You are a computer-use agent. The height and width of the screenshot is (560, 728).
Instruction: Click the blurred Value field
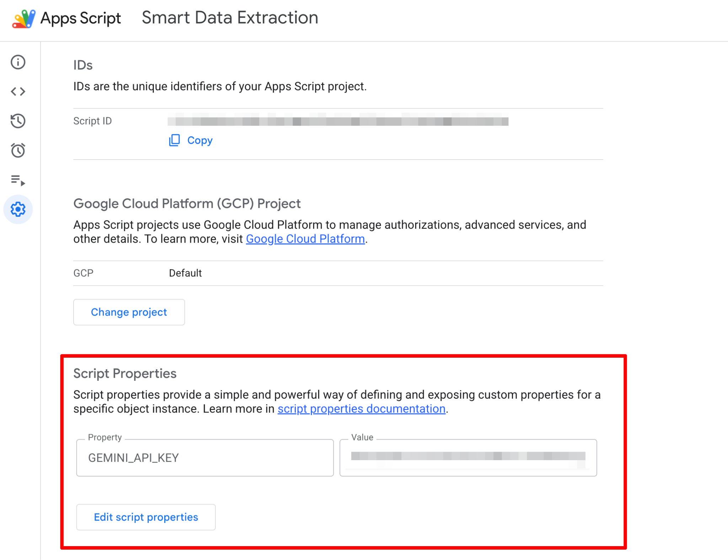pyautogui.click(x=468, y=458)
